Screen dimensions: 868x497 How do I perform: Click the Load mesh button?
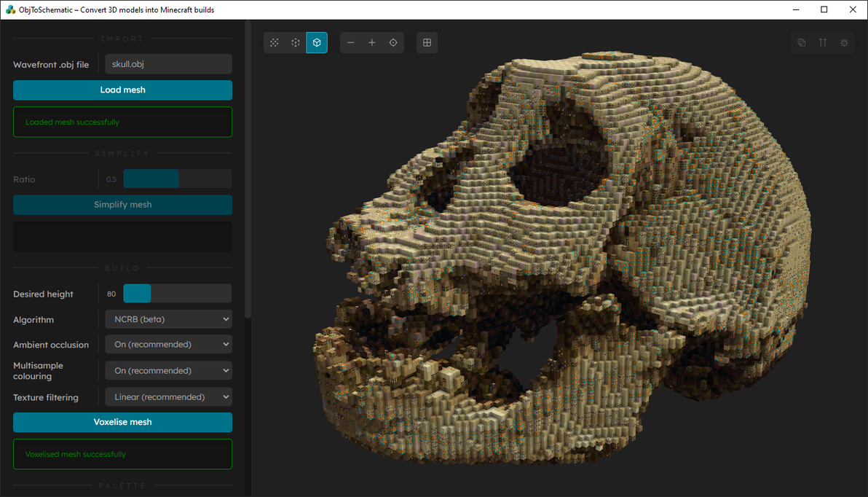(122, 90)
